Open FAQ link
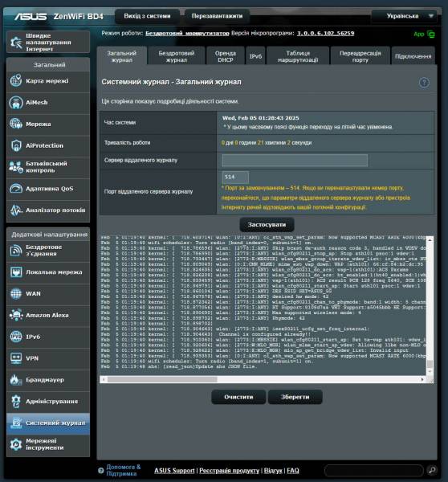448x482 pixels. (x=292, y=470)
